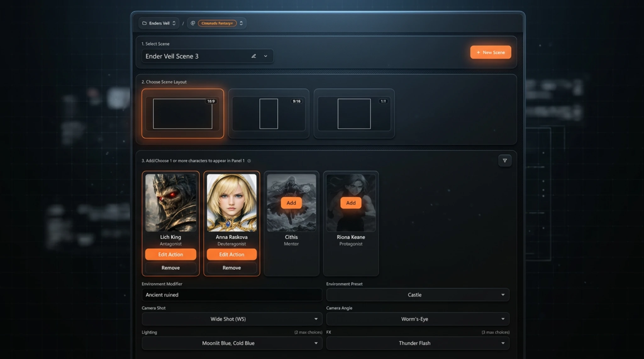Click the info icon next to Panel 1 instructions
Screen dimensions: 644x359
pos(249,160)
